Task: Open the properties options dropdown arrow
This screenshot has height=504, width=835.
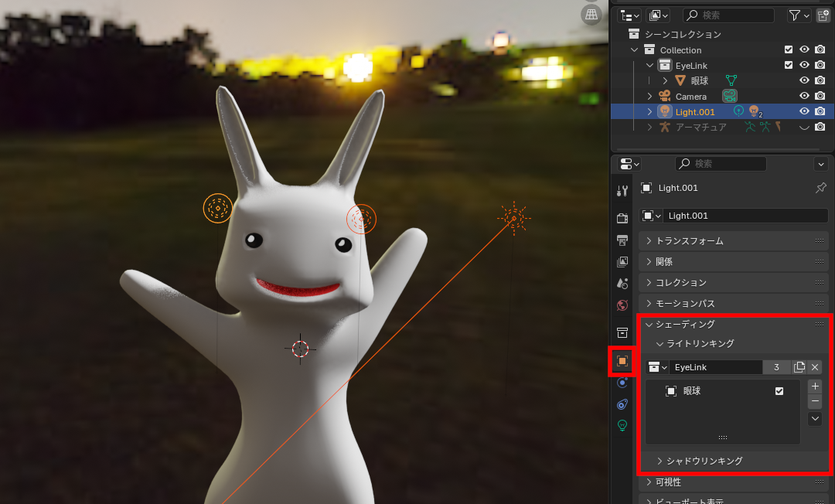Action: (820, 164)
